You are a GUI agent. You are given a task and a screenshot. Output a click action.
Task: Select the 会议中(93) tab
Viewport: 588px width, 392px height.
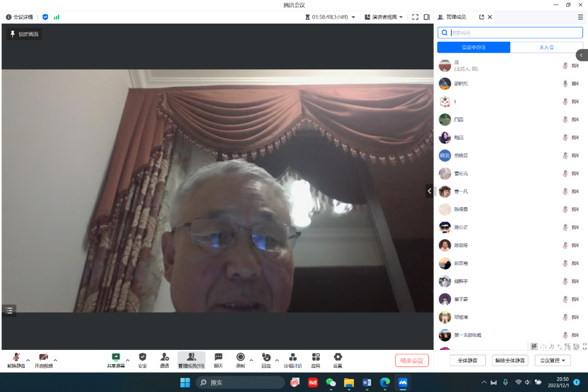point(474,47)
